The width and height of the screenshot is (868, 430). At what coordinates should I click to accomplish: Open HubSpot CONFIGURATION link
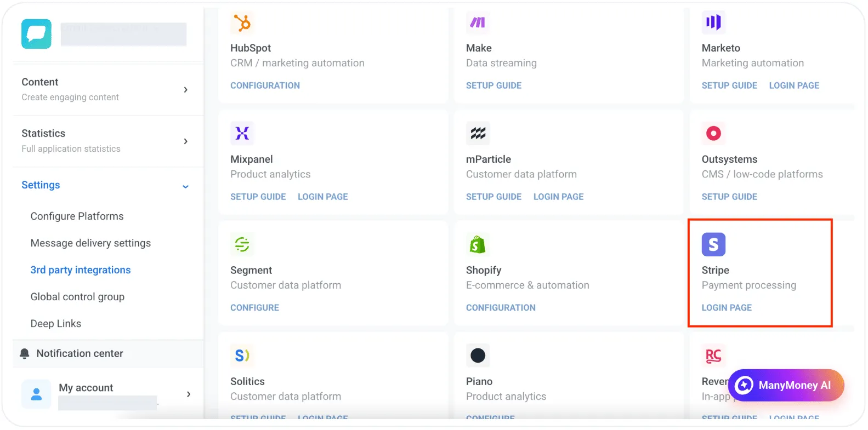click(x=265, y=85)
